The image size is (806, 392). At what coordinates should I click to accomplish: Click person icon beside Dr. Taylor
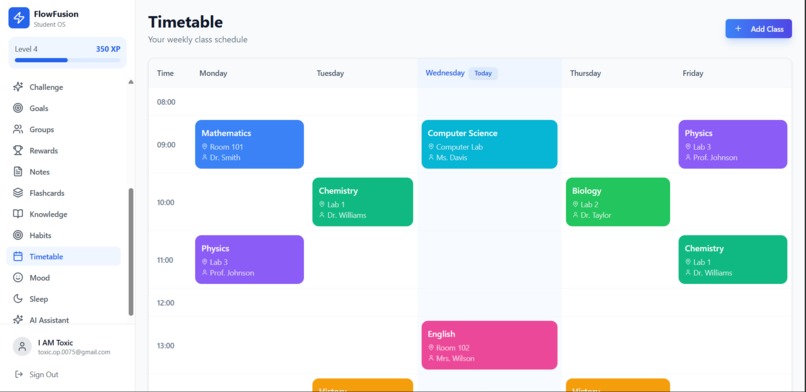point(575,215)
